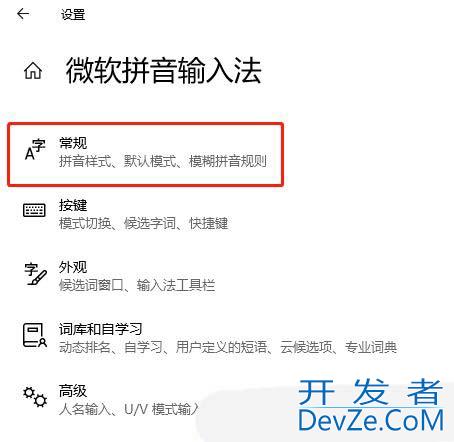Click the 人名输入、U/V 模式输入 description

click(x=129, y=409)
